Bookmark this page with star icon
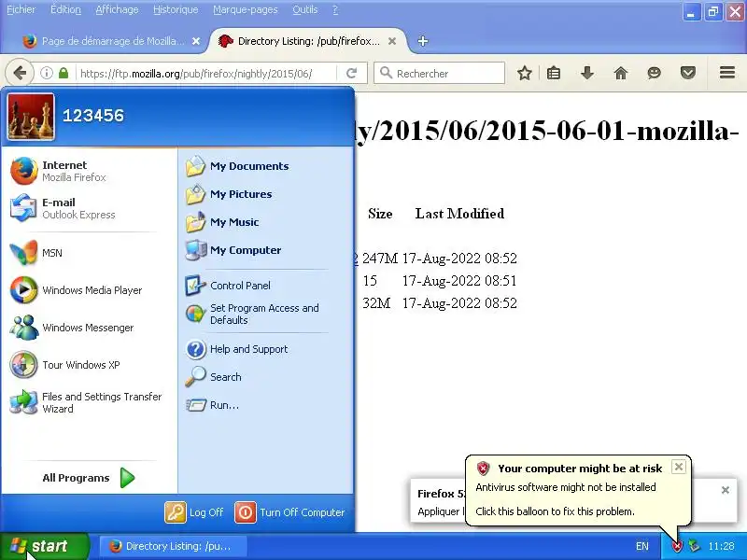This screenshot has width=747, height=560. click(x=525, y=74)
